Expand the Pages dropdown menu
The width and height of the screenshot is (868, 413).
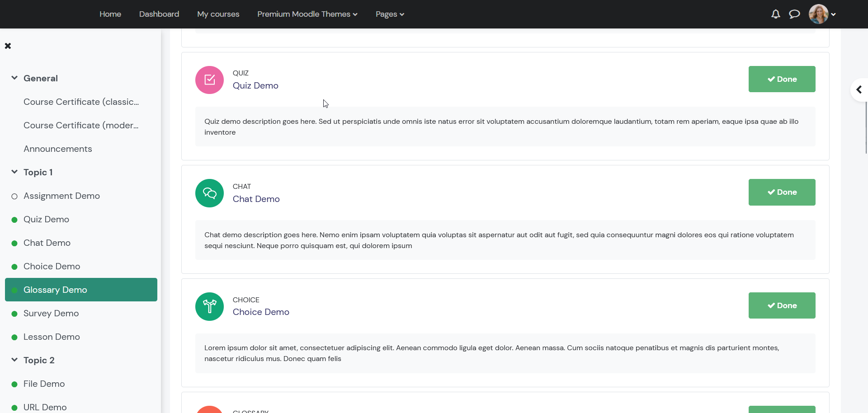390,14
